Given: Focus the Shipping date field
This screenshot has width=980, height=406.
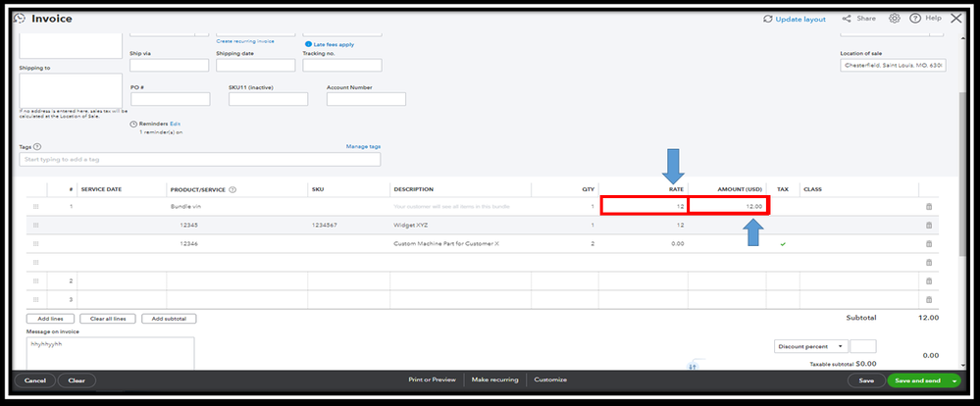Looking at the screenshot, I should coord(256,65).
